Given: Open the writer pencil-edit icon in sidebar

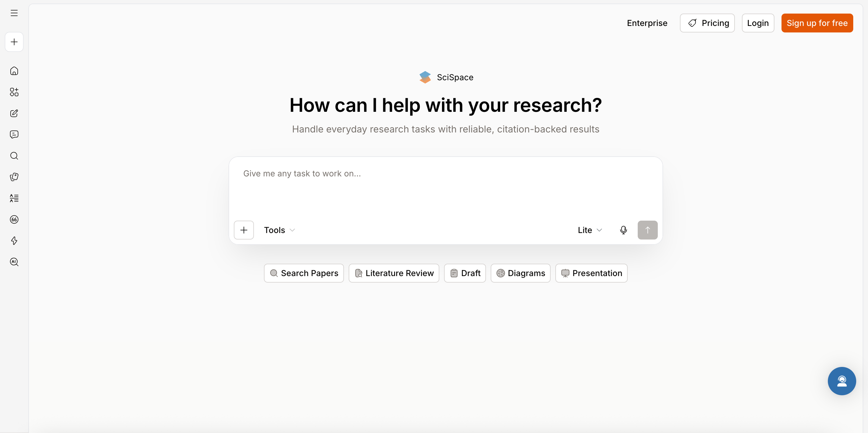Looking at the screenshot, I should coord(14,113).
